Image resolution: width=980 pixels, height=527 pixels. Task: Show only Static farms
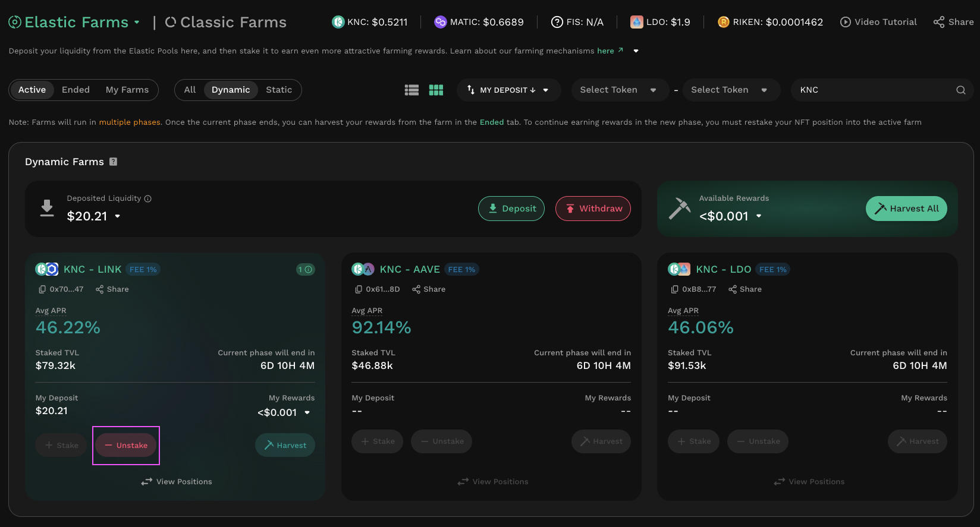pos(278,90)
